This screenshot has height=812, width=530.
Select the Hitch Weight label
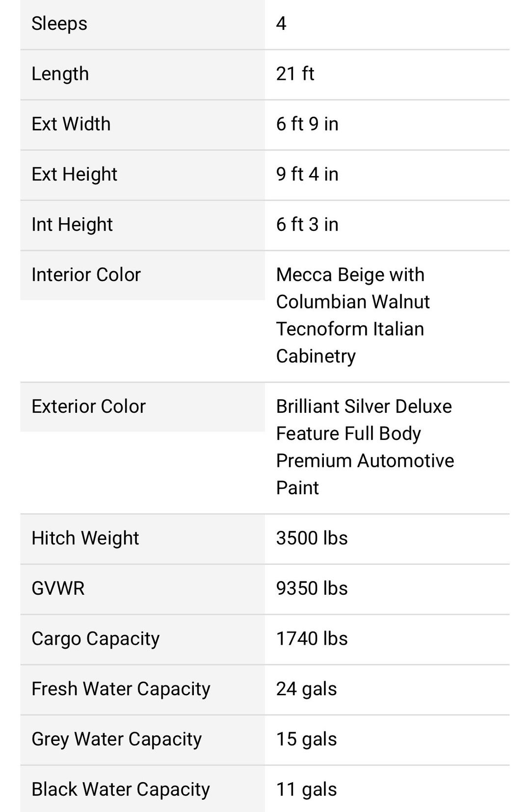point(85,538)
